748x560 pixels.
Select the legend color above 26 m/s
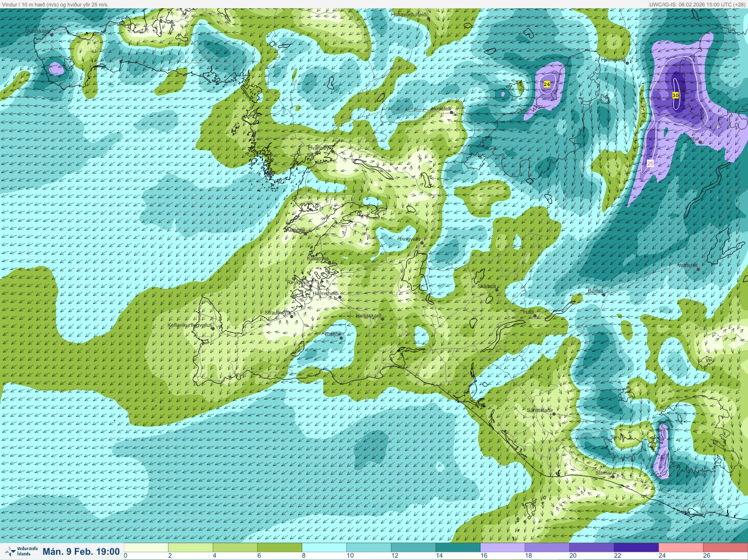coord(725,548)
